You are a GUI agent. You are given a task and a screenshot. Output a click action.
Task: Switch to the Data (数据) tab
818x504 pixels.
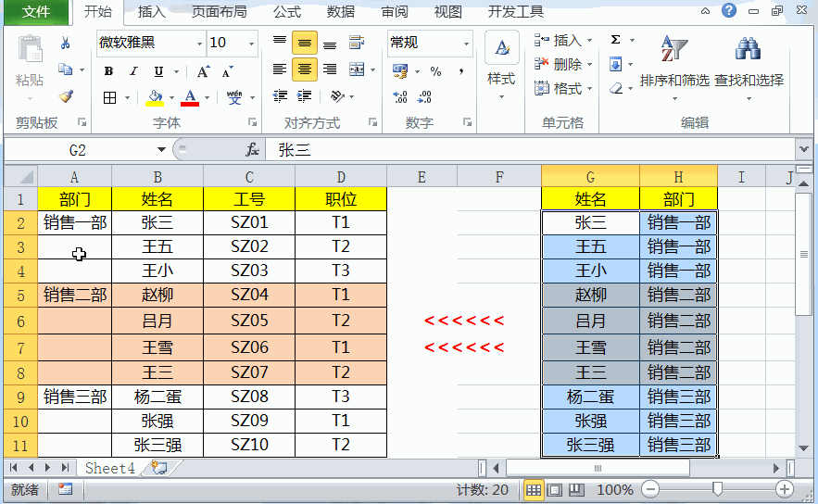tap(341, 11)
